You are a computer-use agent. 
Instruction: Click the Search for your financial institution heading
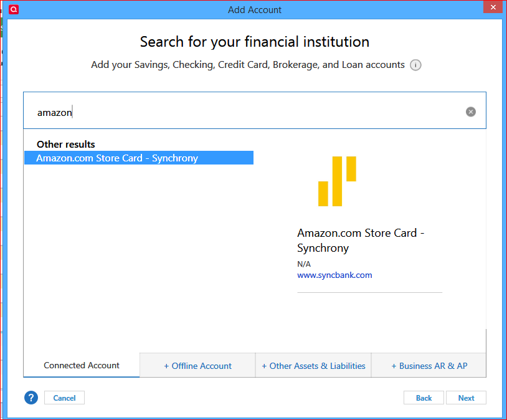(x=255, y=42)
